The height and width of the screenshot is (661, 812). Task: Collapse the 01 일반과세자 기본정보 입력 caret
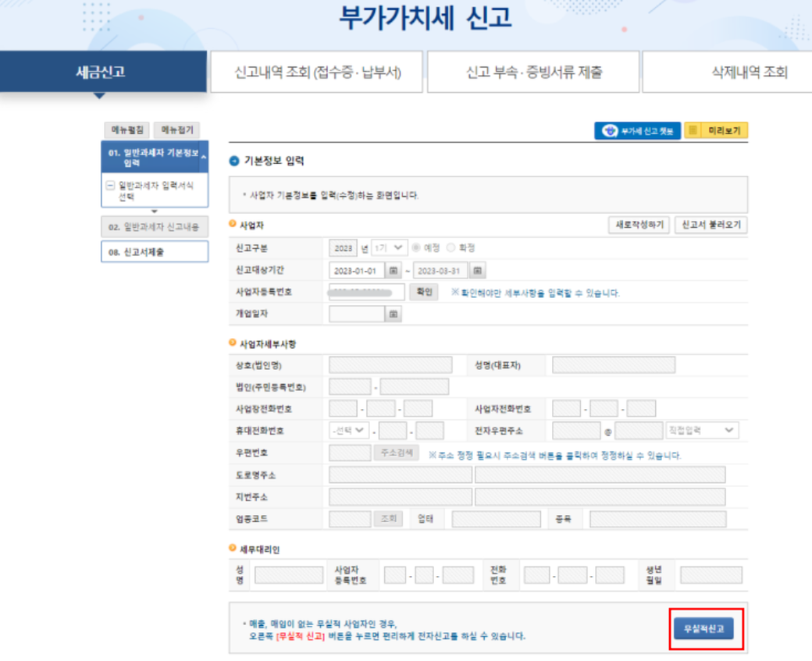click(204, 158)
